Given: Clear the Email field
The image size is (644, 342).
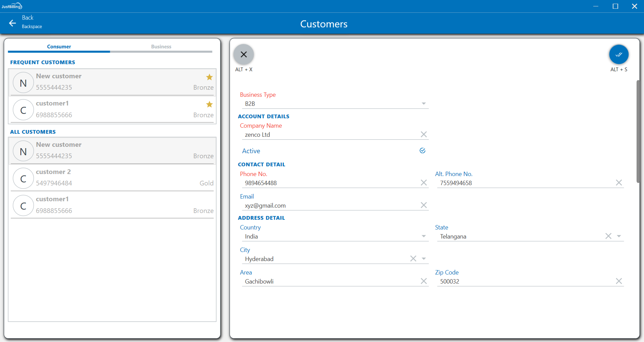Looking at the screenshot, I should (x=424, y=205).
